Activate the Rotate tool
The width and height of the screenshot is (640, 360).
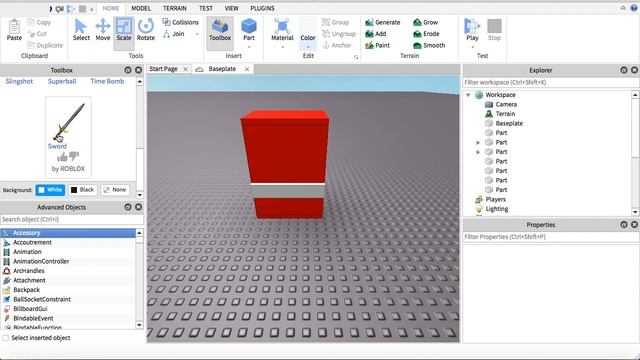click(146, 29)
